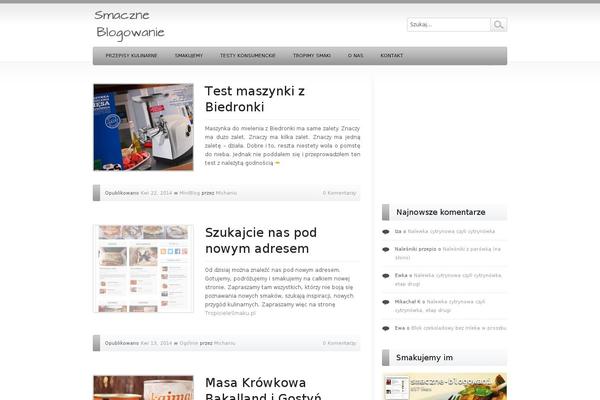Click the Smakujemy im heading
Viewport: 600px width, 400px height.
[424, 358]
